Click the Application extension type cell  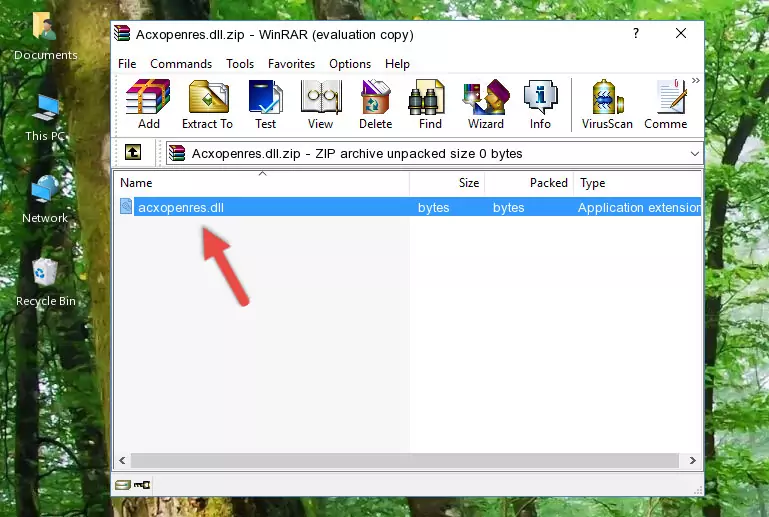point(639,207)
